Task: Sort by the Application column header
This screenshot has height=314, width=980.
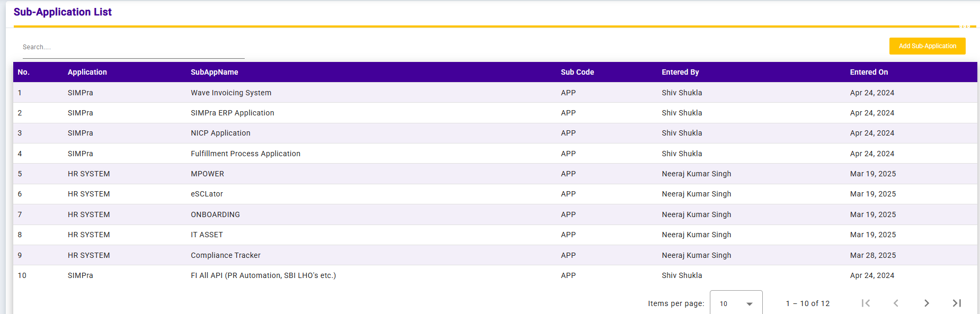Action: pyautogui.click(x=87, y=72)
